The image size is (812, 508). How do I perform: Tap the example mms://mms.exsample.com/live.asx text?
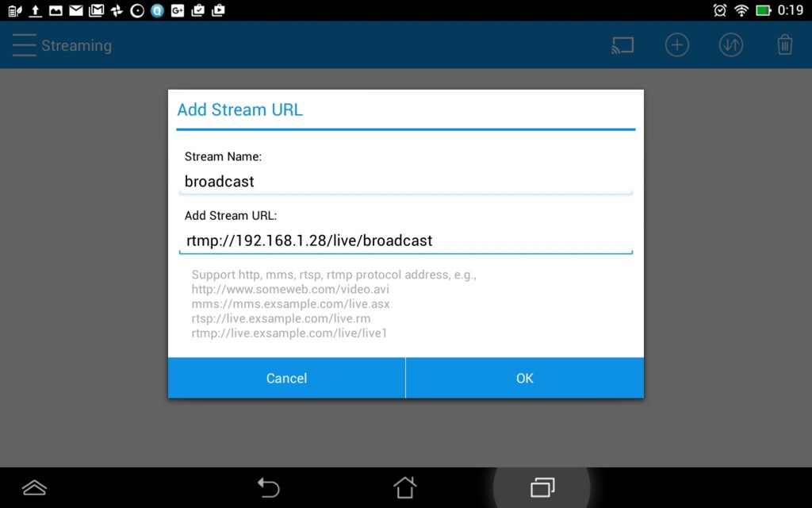point(290,304)
